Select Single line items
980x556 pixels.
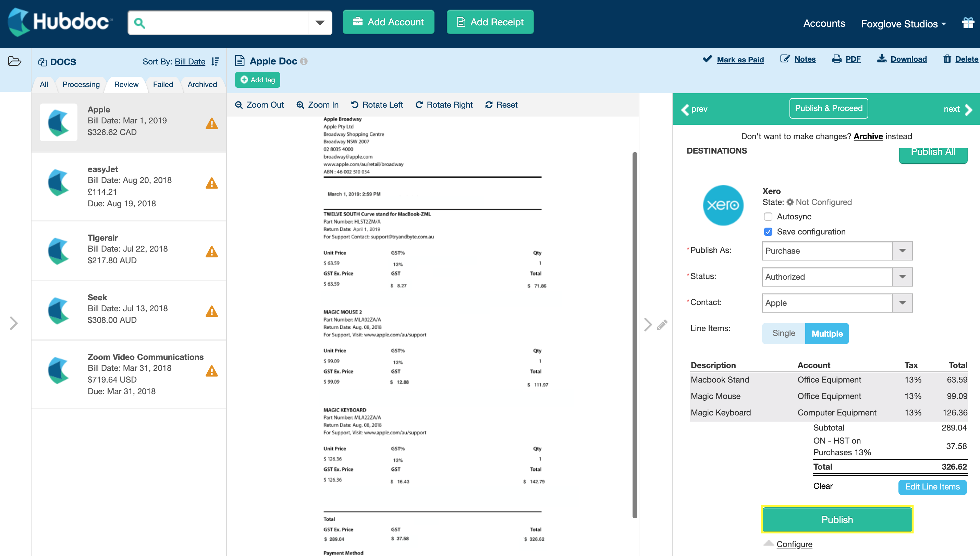784,334
